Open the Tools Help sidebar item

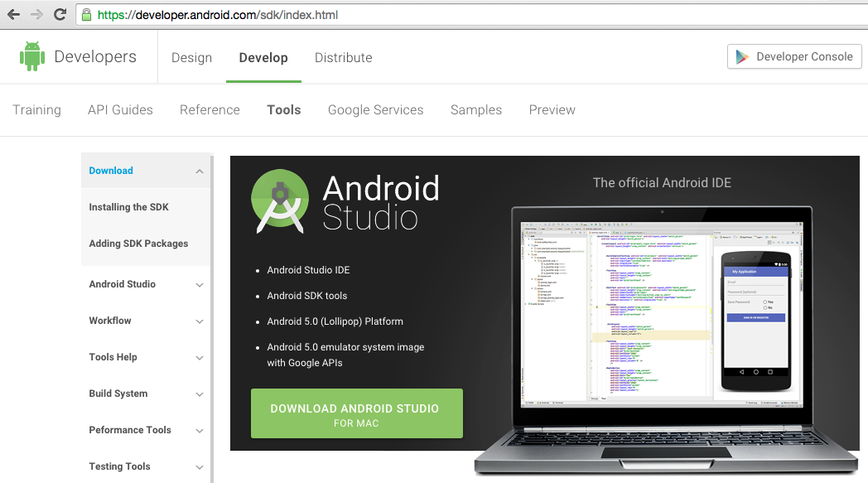(x=113, y=357)
